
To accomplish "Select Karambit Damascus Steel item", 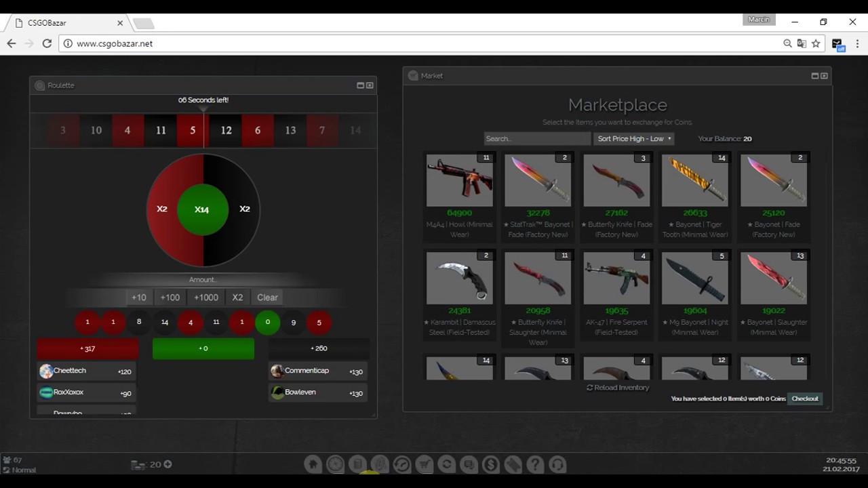I will tap(460, 295).
